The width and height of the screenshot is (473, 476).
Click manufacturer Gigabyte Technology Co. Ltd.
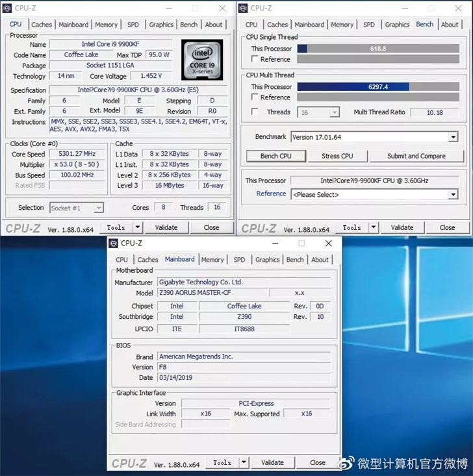click(244, 282)
